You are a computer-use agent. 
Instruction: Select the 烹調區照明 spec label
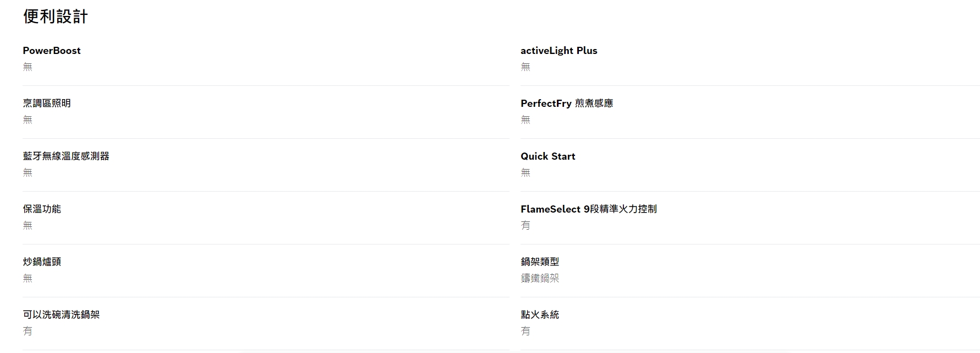[47, 104]
